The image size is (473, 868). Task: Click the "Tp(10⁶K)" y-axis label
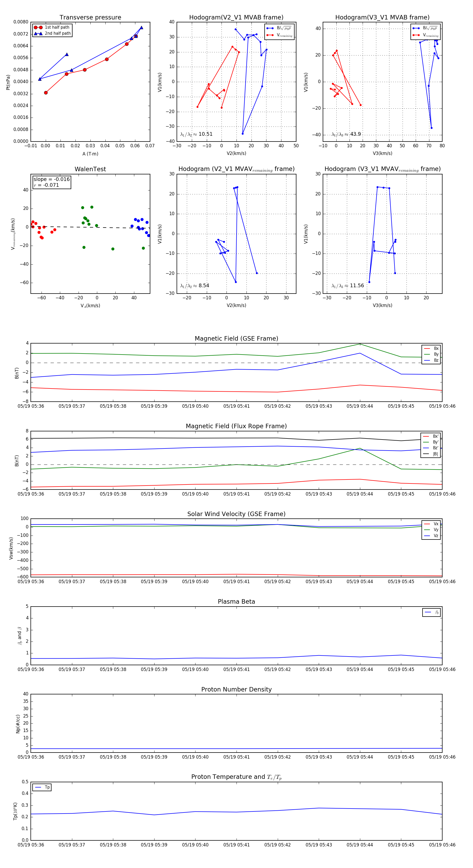tap(15, 811)
